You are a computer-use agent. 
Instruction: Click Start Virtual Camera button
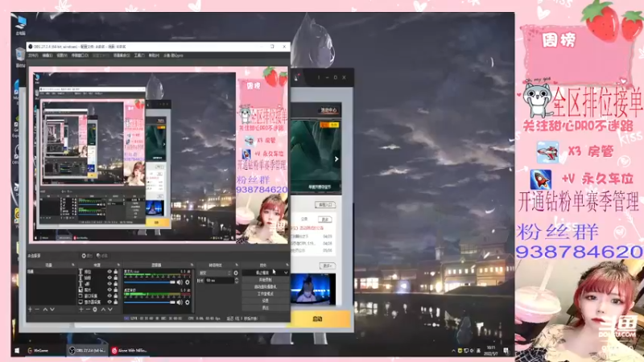(x=266, y=286)
